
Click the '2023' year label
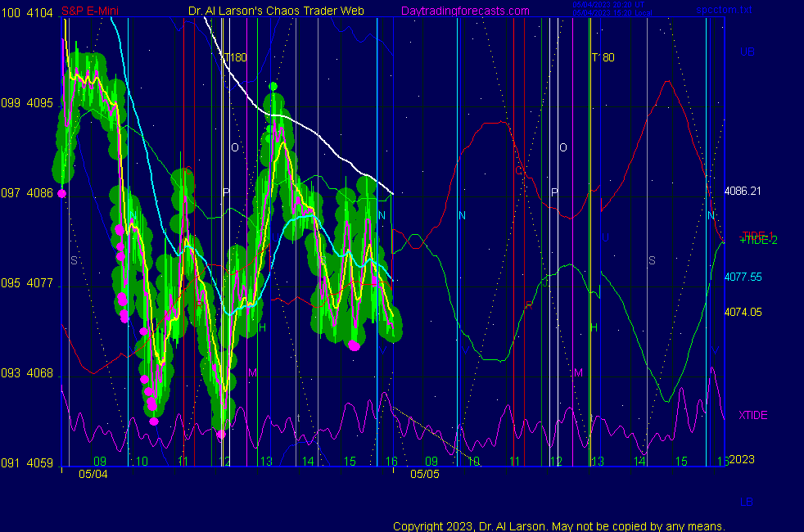coord(742,459)
